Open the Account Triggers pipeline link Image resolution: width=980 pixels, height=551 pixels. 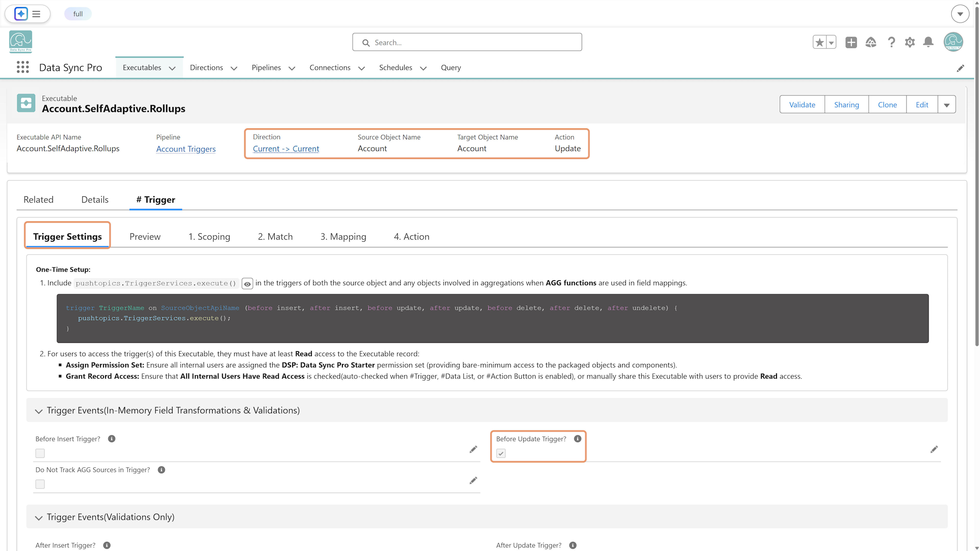point(186,149)
